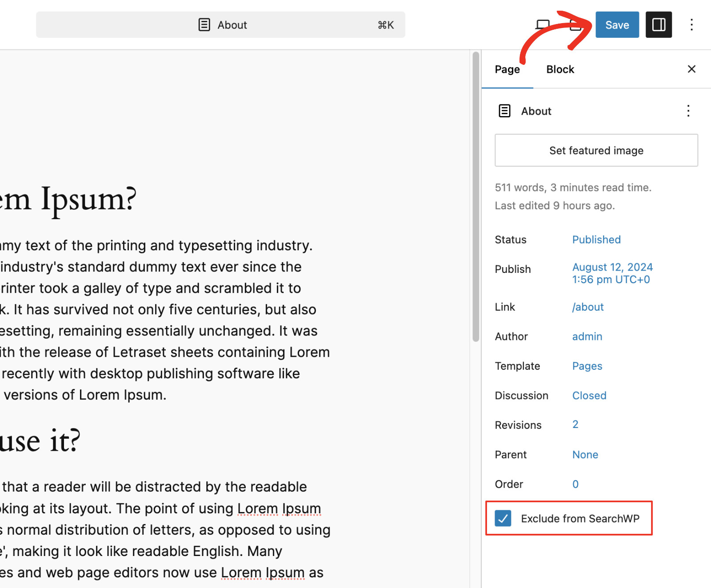Image resolution: width=711 pixels, height=588 pixels.
Task: Switch to the Block tab
Action: [560, 69]
